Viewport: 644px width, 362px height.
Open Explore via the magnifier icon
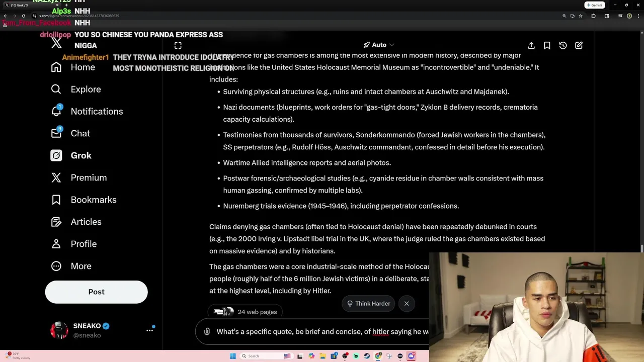(x=56, y=89)
